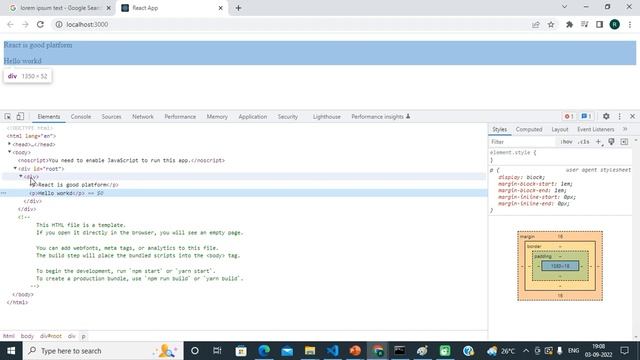The height and width of the screenshot is (360, 640).
Task: Toggle the .cls element classes button
Action: pyautogui.click(x=584, y=142)
